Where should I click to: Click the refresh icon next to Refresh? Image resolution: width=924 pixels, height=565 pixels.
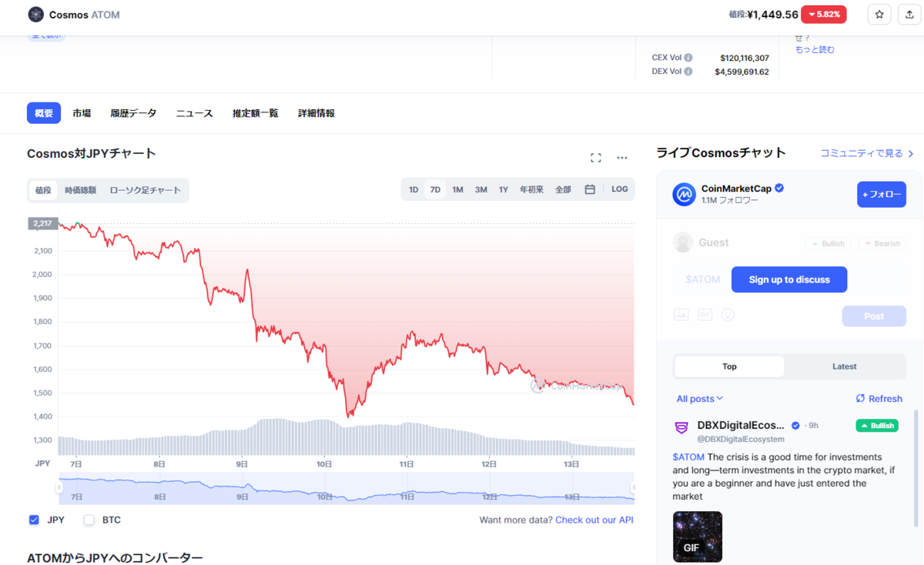[x=860, y=399]
